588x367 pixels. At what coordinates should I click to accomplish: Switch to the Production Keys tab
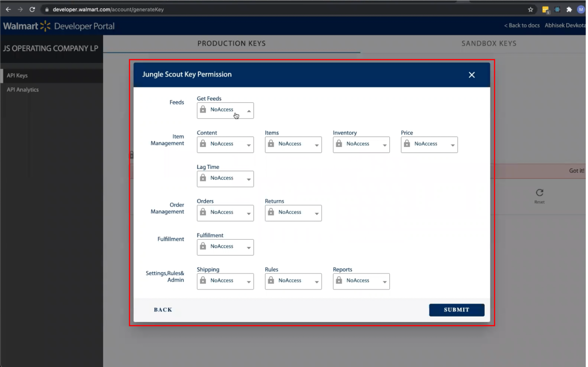tap(232, 43)
